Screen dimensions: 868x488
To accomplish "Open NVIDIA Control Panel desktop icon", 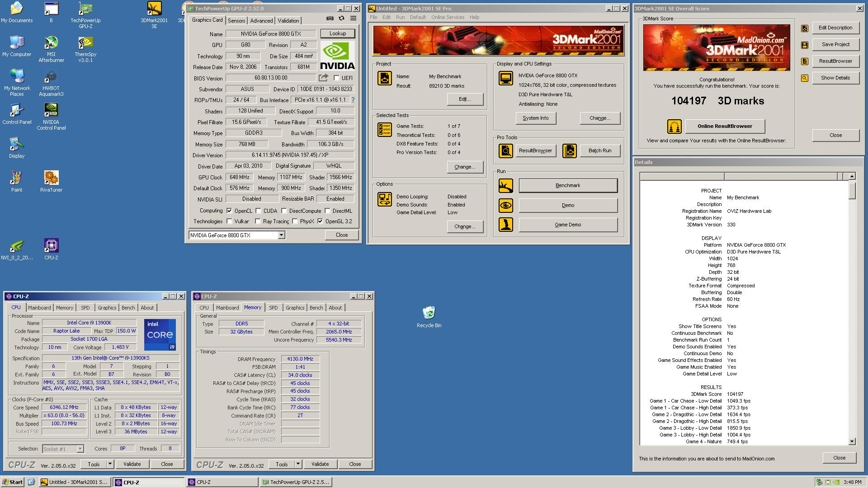I will [x=51, y=117].
